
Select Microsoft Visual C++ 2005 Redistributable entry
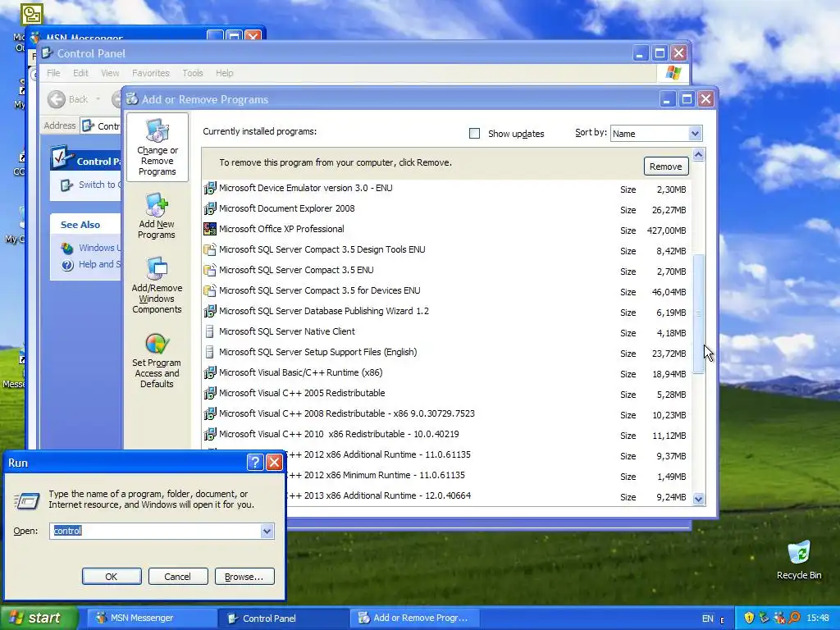tap(445, 393)
